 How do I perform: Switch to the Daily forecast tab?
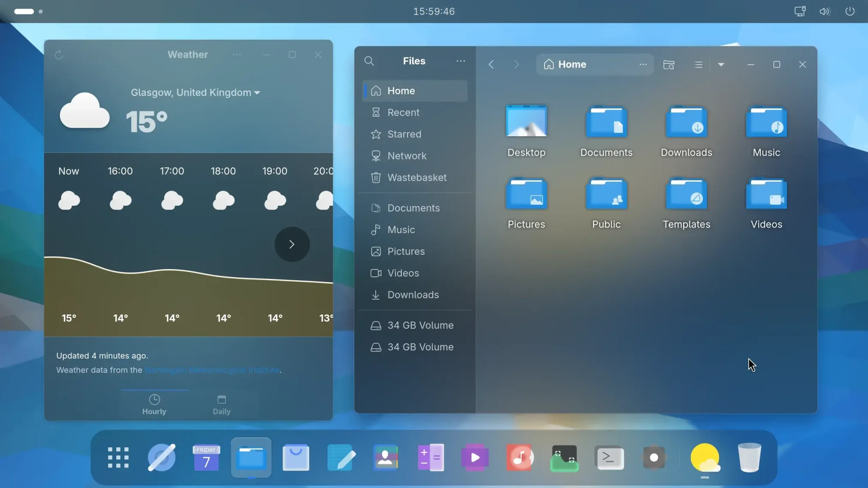(221, 404)
